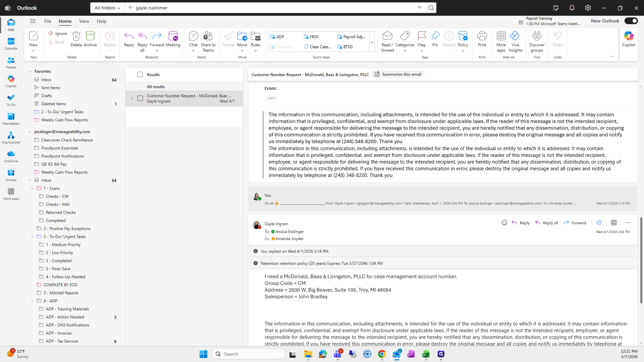Open the All folders search scope dropdown
Screen dimensions: 644x362
(107, 8)
